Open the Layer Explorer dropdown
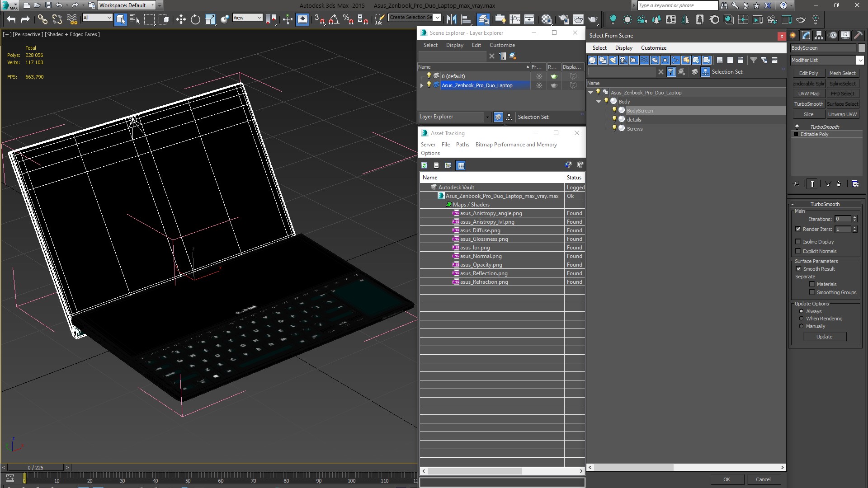Screen dimensions: 868x488 point(487,117)
